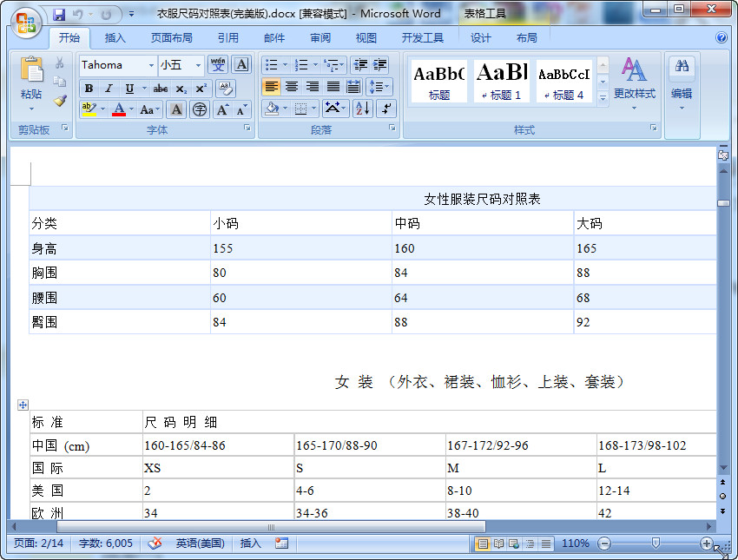
Task: Click the macro recording icon in the status bar
Action: coord(281,544)
